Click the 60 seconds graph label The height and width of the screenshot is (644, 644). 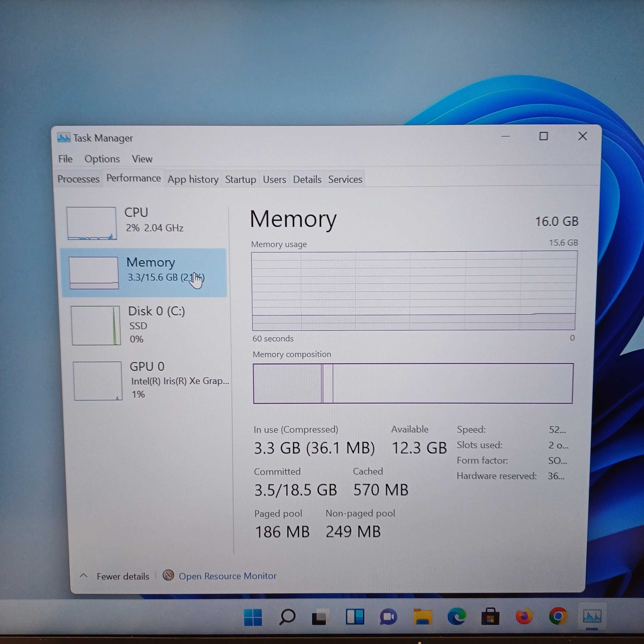(x=273, y=339)
